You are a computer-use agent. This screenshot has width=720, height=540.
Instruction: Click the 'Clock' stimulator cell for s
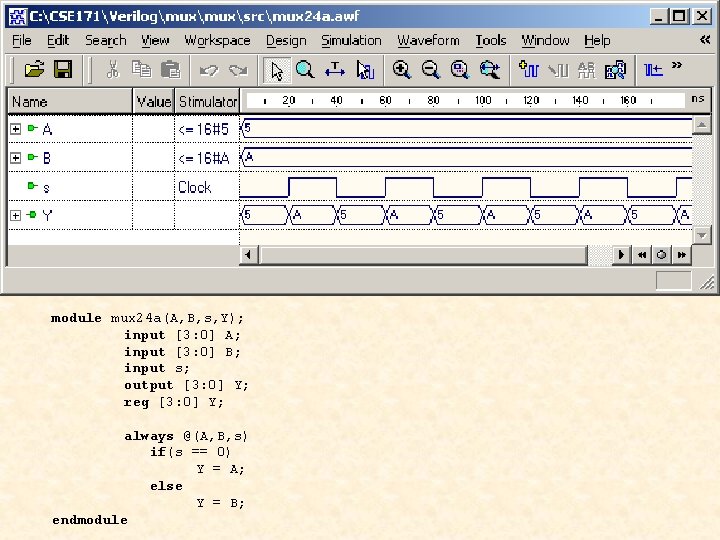tap(207, 187)
